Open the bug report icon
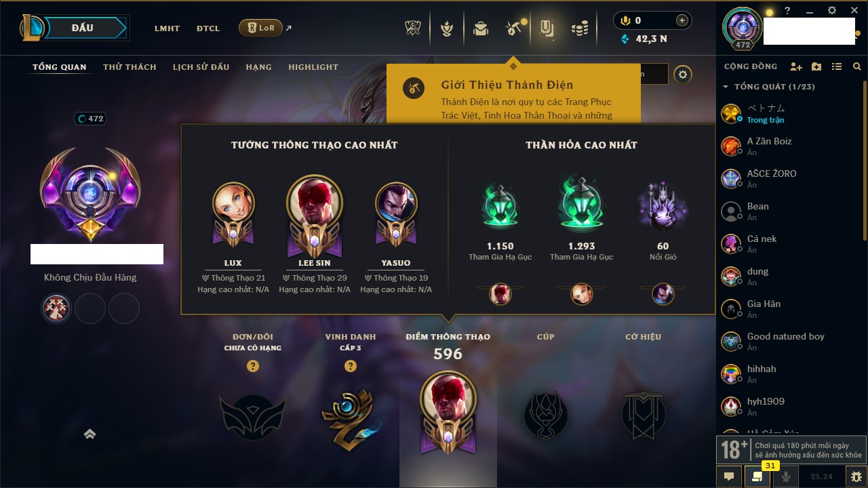 pos(856,476)
